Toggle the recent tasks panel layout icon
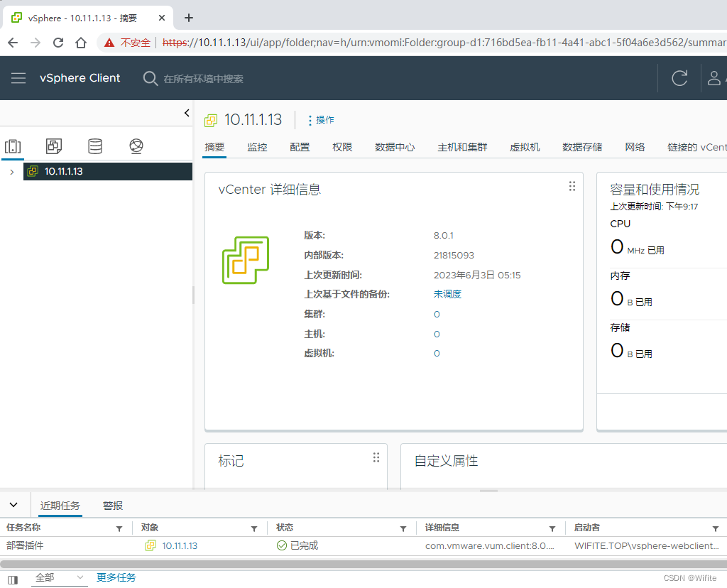This screenshot has height=588, width=727. pyautogui.click(x=13, y=579)
